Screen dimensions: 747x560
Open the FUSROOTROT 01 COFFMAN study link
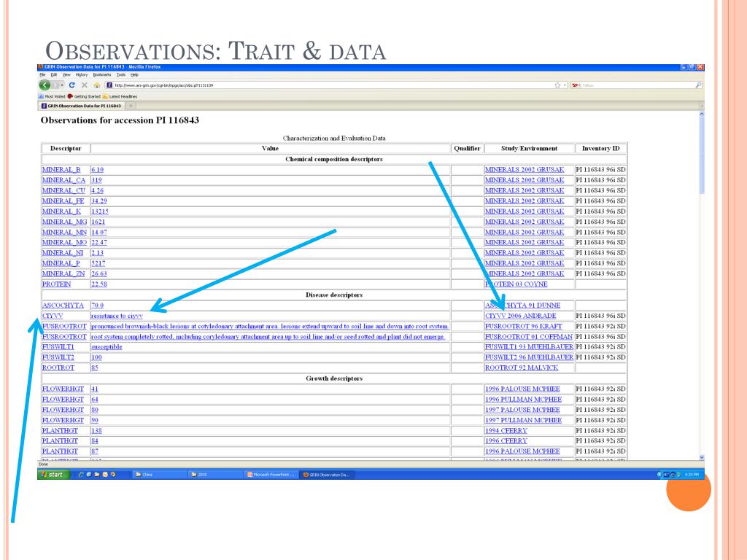529,337
